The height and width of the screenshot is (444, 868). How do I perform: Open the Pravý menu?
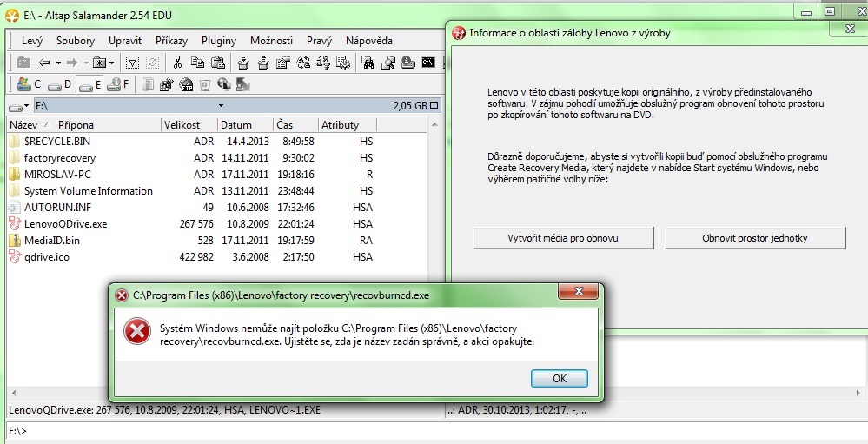pos(319,41)
